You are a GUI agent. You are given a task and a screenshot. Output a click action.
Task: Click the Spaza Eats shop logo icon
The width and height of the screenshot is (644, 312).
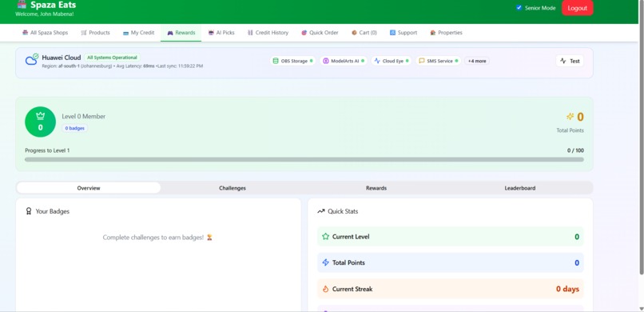pyautogui.click(x=22, y=5)
